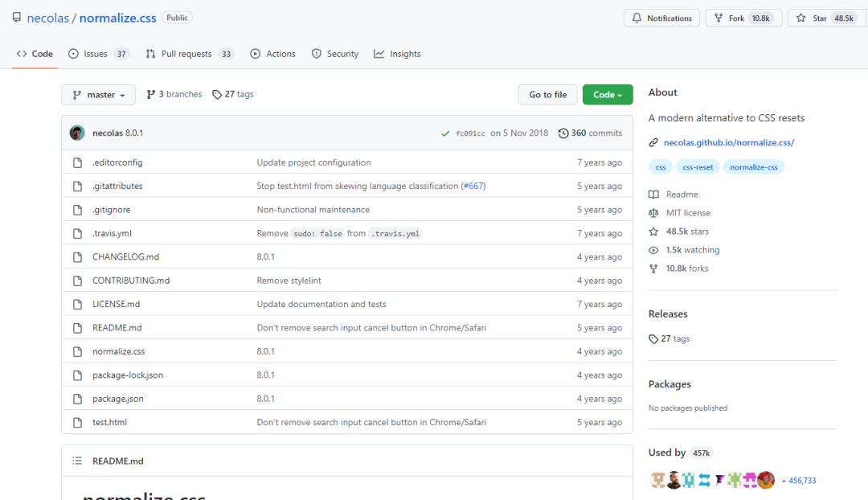This screenshot has height=500, width=868.
Task: Click the repository icon beside necolas
Action: pyautogui.click(x=17, y=18)
